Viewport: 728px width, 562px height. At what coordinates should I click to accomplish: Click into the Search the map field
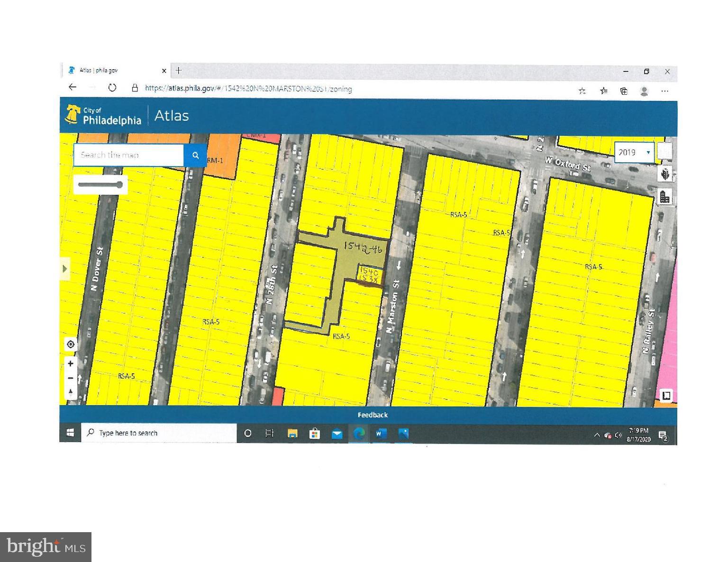(128, 155)
